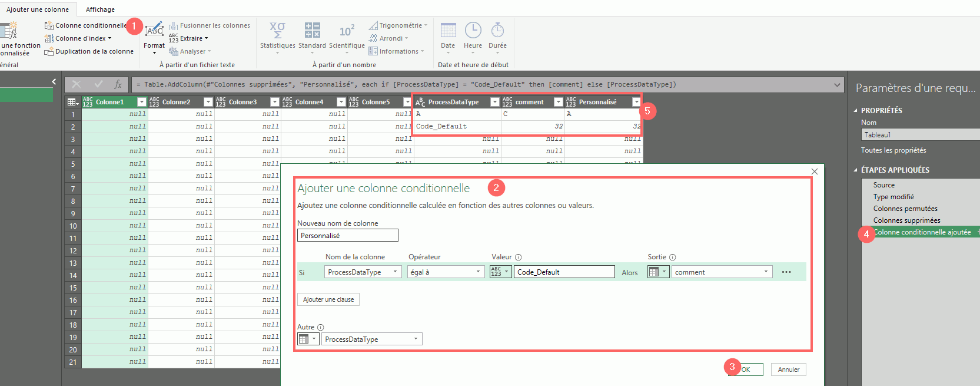
Task: Collapse the ÉTAPES APPLIQUÉES section
Action: [856, 170]
